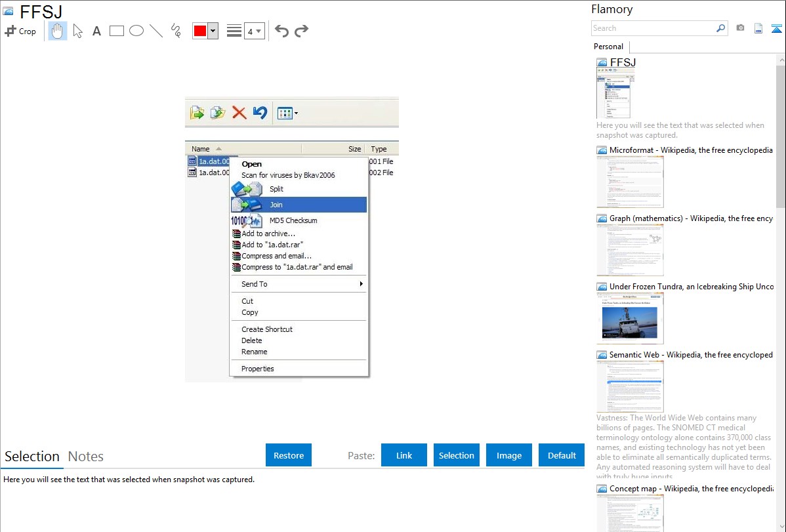The height and width of the screenshot is (532, 786).
Task: Pick the straight line tool
Action: point(156,31)
